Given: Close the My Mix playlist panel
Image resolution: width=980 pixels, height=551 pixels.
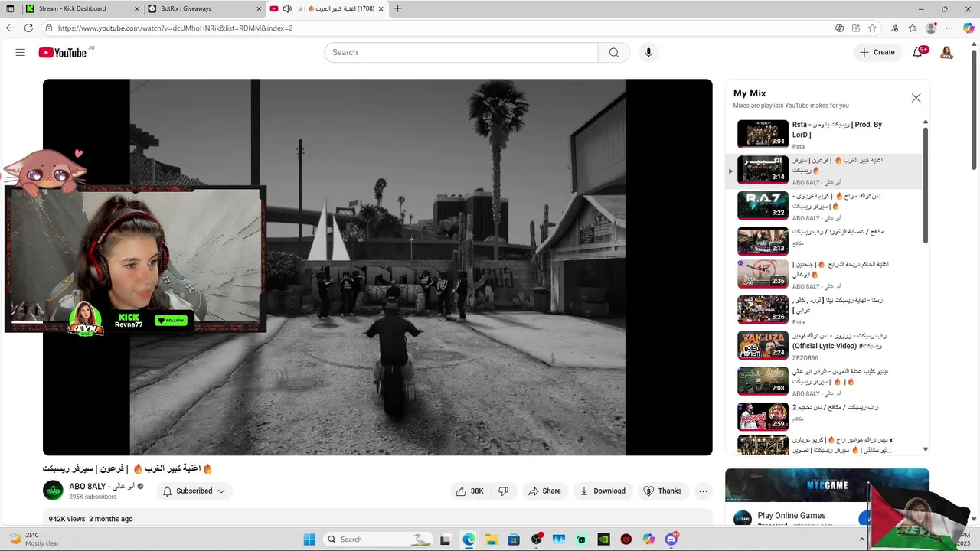Looking at the screenshot, I should point(916,98).
